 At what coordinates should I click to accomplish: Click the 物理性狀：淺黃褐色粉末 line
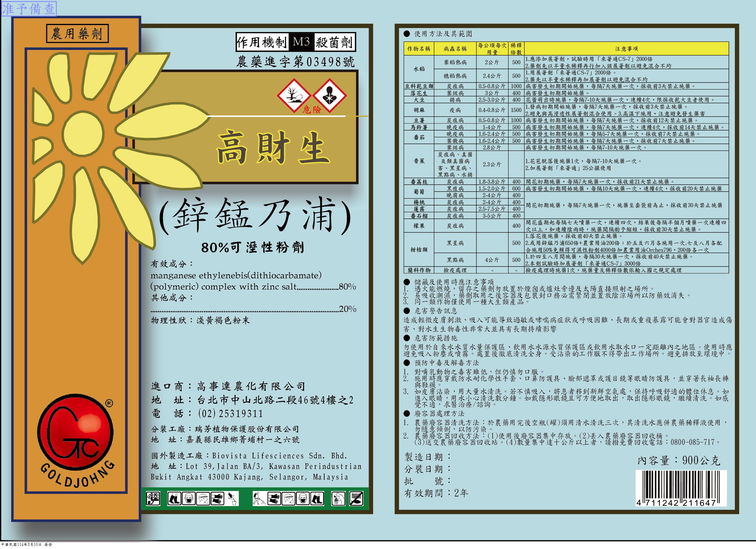point(200,321)
